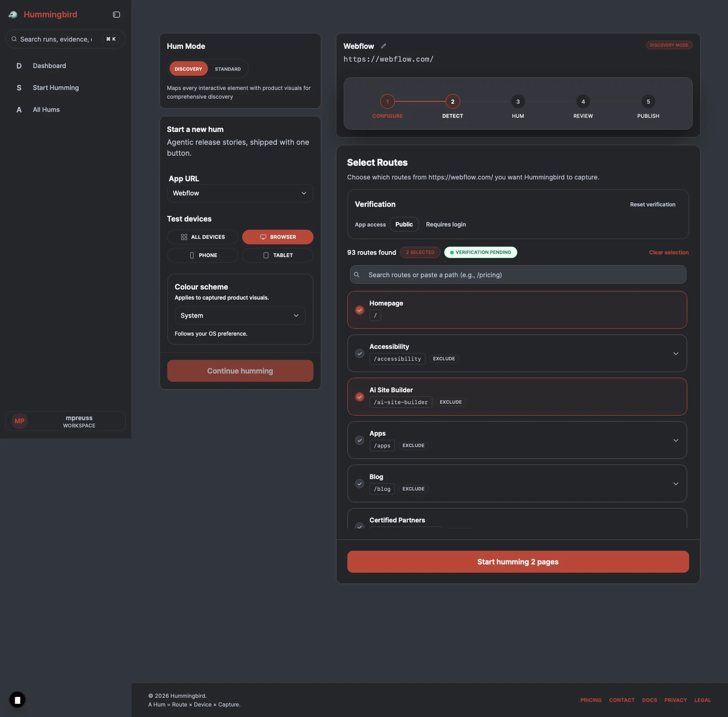Click the MP avatar icon
The image size is (728, 717).
20,421
